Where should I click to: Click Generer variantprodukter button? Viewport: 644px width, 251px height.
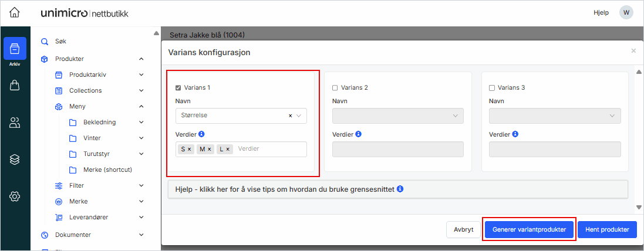point(529,230)
